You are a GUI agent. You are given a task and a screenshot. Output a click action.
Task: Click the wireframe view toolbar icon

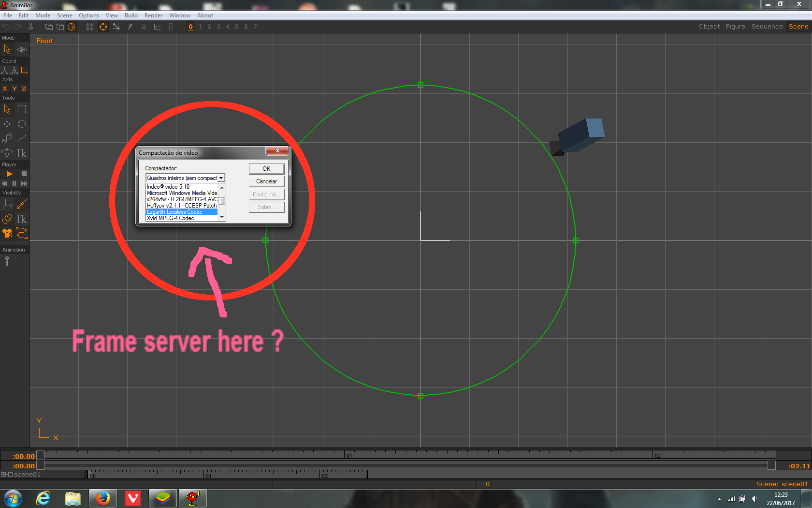(x=49, y=27)
